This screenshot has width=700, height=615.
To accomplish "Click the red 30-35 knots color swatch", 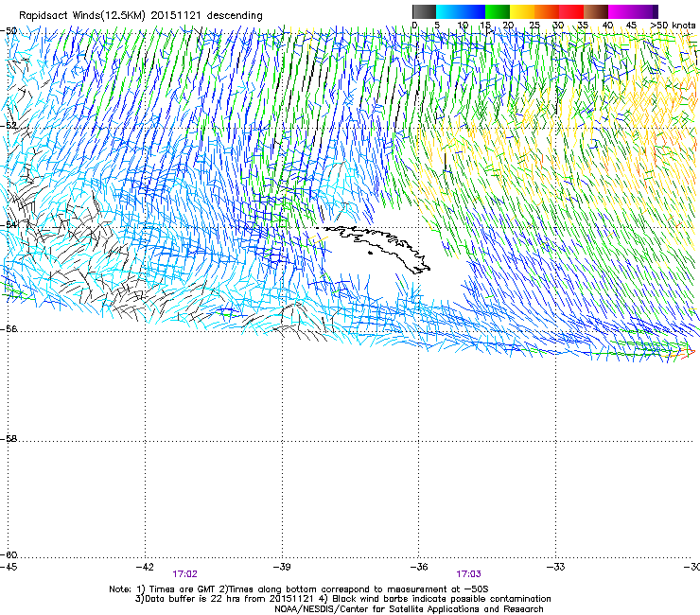I will click(x=571, y=11).
